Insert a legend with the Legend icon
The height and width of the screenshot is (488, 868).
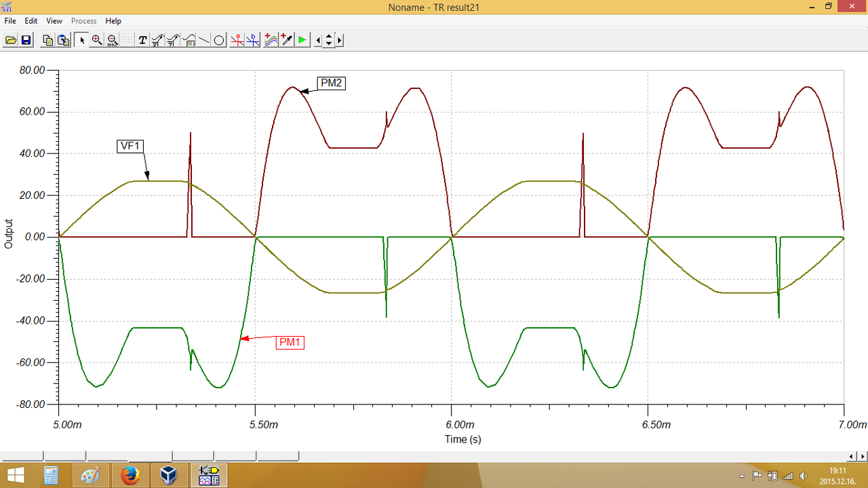pos(189,40)
